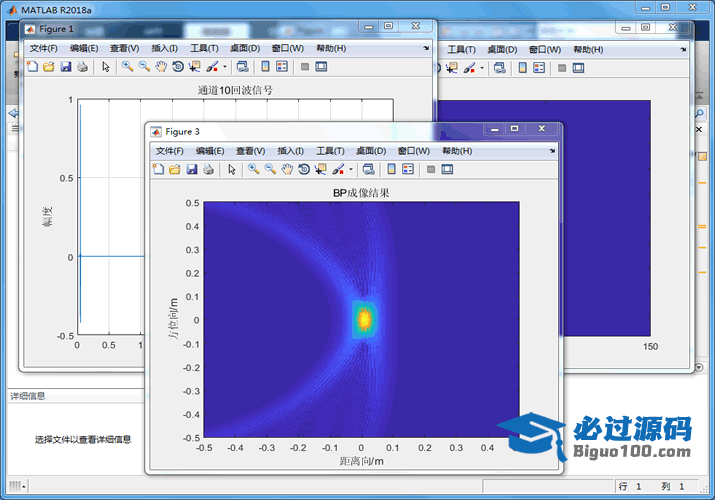715x500 pixels.
Task: Open 帮助(H) menu in Figure 3
Action: 457,151
